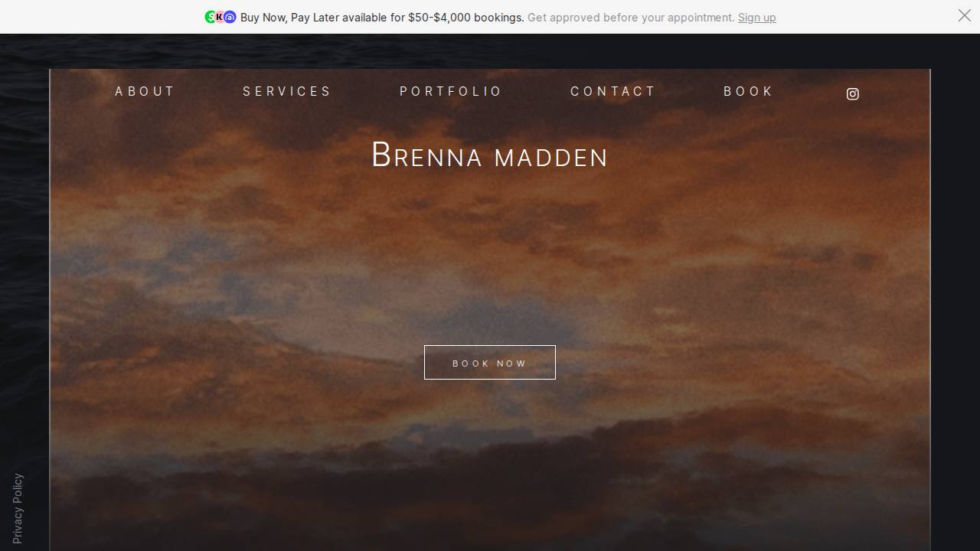Open the ABOUT section
Viewport: 980px width, 551px height.
145,91
